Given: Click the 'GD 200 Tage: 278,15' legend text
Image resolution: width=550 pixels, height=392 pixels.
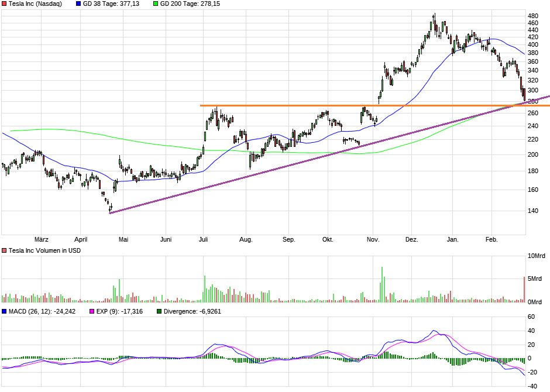Looking at the screenshot, I should (190, 4).
